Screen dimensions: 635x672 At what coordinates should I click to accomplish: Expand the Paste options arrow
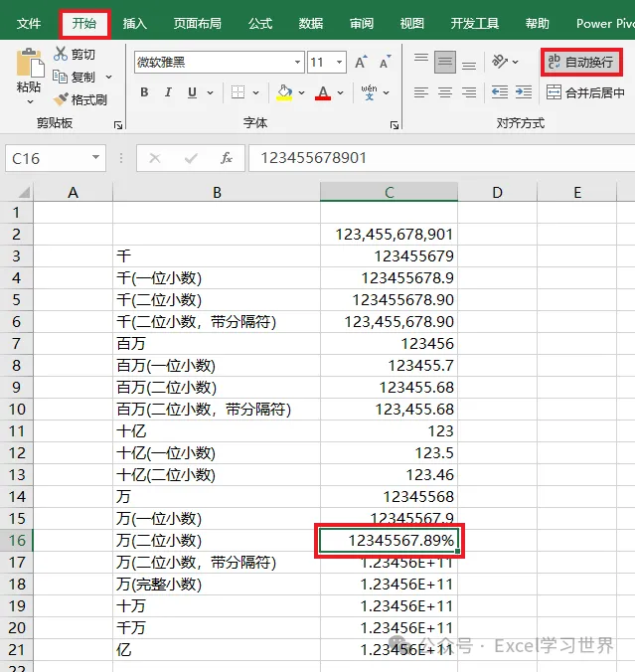(30, 102)
